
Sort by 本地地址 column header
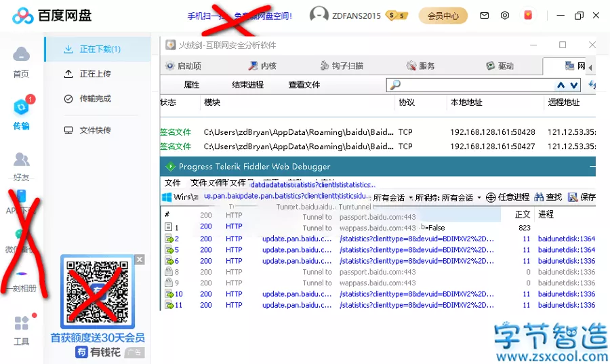click(x=466, y=102)
